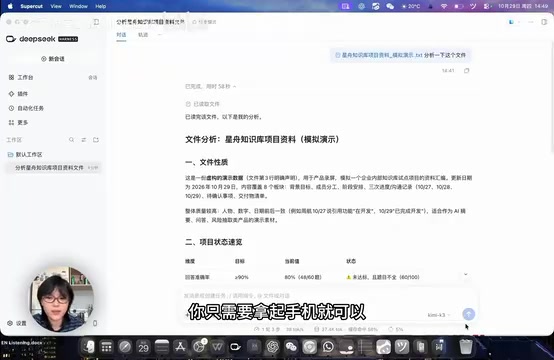
Task: Open the attached 星舟知识库项目资料_模拟演示.txt file chip
Action: [x=378, y=55]
